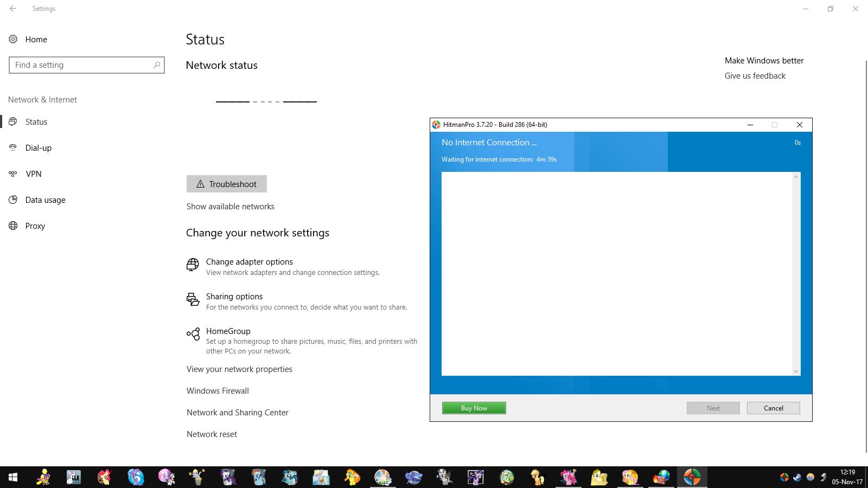The height and width of the screenshot is (488, 868).
Task: Cancel the HitmanPro scan
Action: pos(774,408)
